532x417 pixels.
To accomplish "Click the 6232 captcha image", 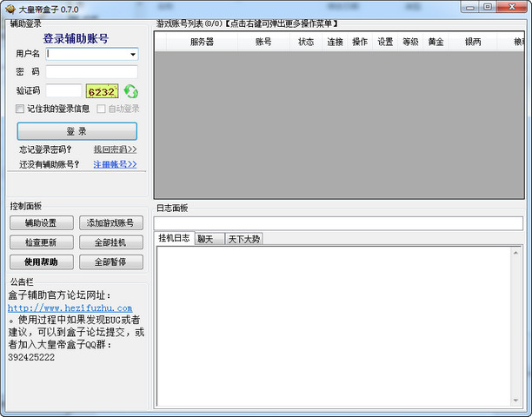I will pos(102,91).
